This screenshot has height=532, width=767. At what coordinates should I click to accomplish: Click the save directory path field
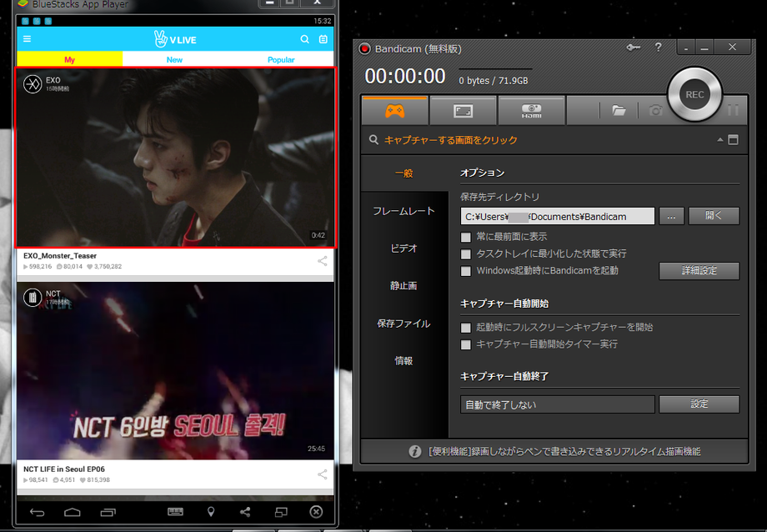point(557,216)
